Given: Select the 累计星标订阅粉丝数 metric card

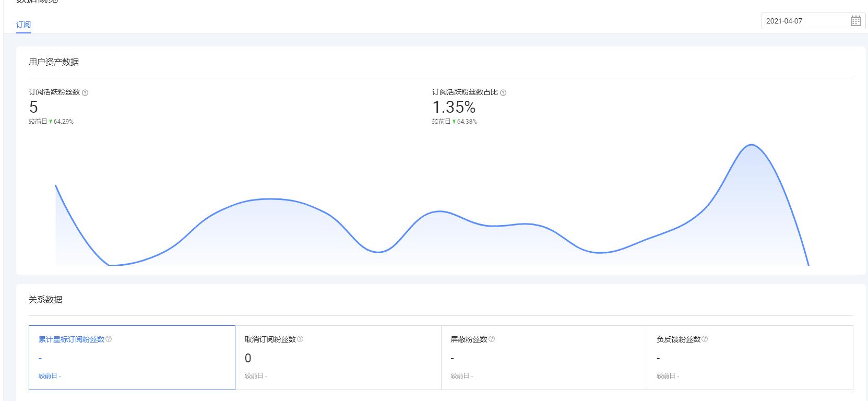Looking at the screenshot, I should [x=132, y=358].
